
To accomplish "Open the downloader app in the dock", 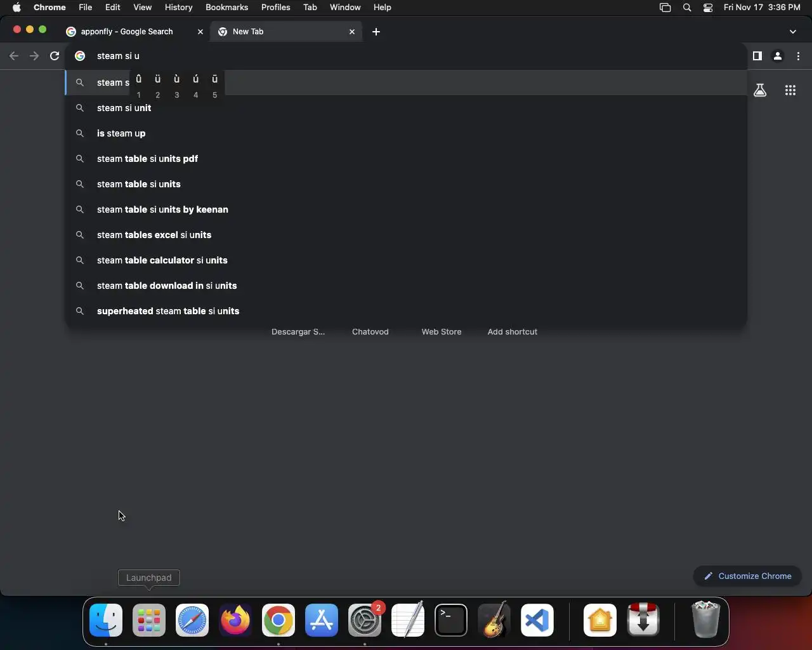I will pos(643,620).
